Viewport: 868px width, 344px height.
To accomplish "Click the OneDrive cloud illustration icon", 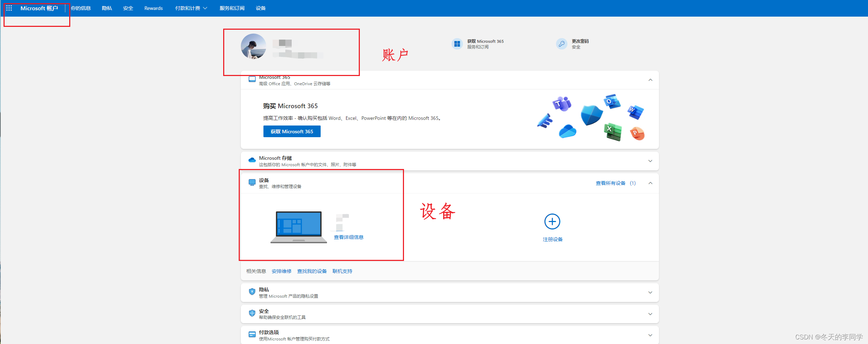I will [567, 131].
